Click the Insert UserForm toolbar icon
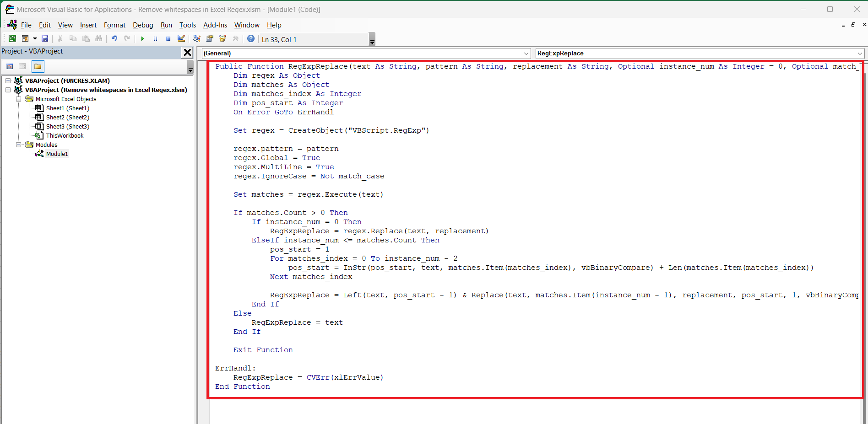The height and width of the screenshot is (424, 868). (25, 39)
